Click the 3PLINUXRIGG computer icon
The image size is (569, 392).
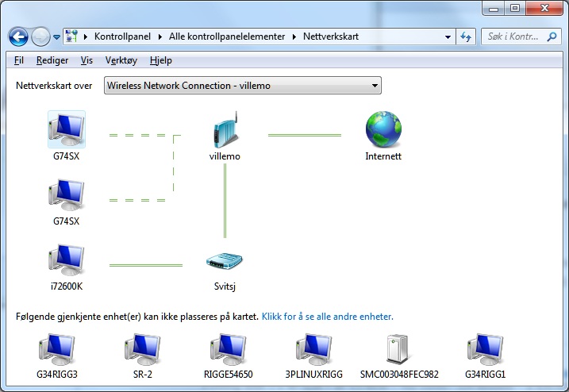[x=314, y=349]
